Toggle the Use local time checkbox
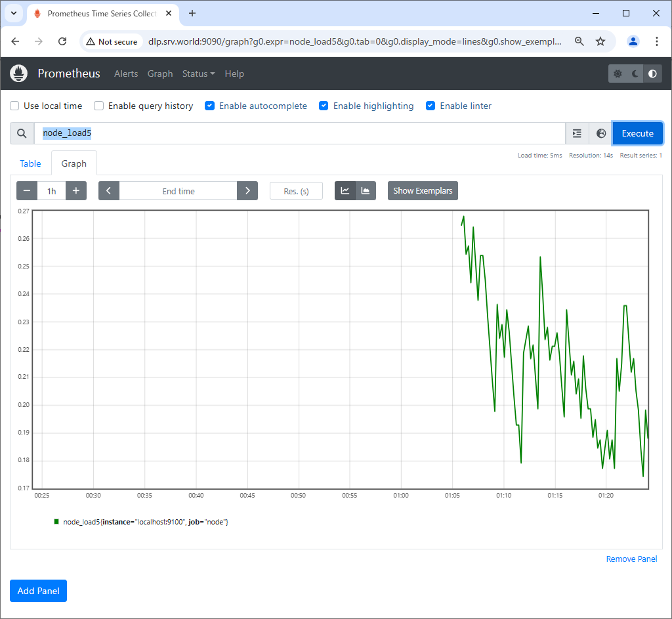This screenshot has height=619, width=672. [14, 106]
